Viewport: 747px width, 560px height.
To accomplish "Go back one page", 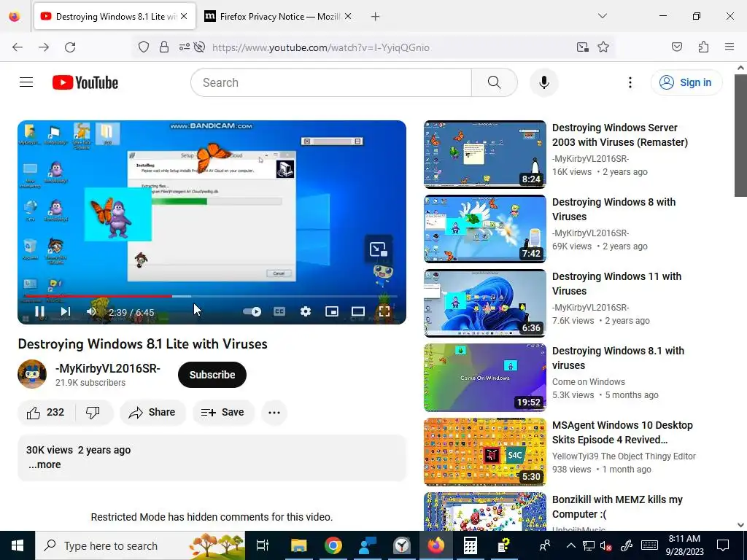I will 18,47.
